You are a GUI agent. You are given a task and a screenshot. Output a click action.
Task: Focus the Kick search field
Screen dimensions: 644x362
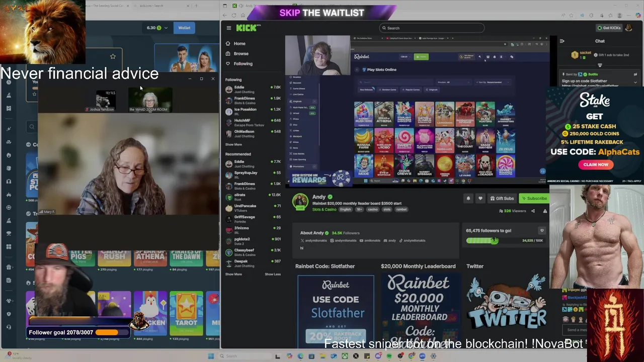pyautogui.click(x=432, y=28)
